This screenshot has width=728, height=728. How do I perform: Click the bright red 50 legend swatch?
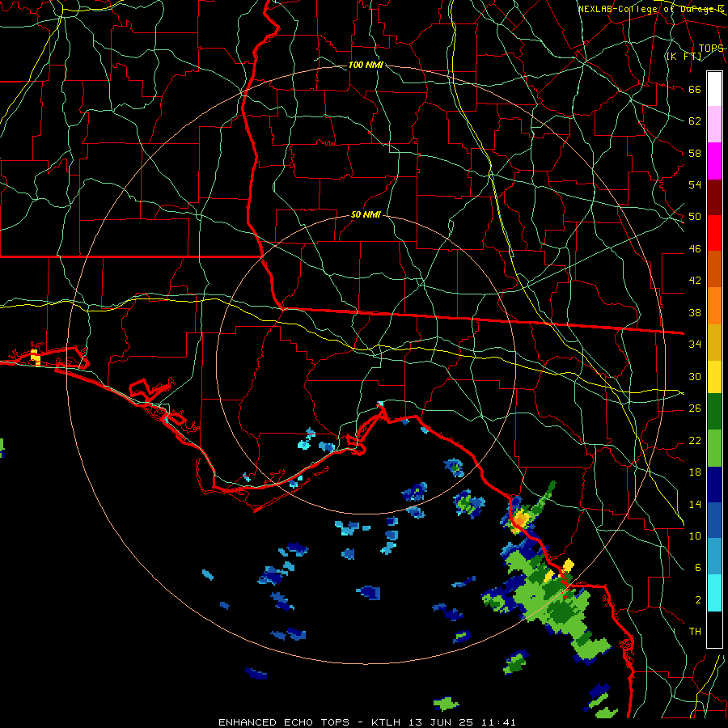point(714,233)
